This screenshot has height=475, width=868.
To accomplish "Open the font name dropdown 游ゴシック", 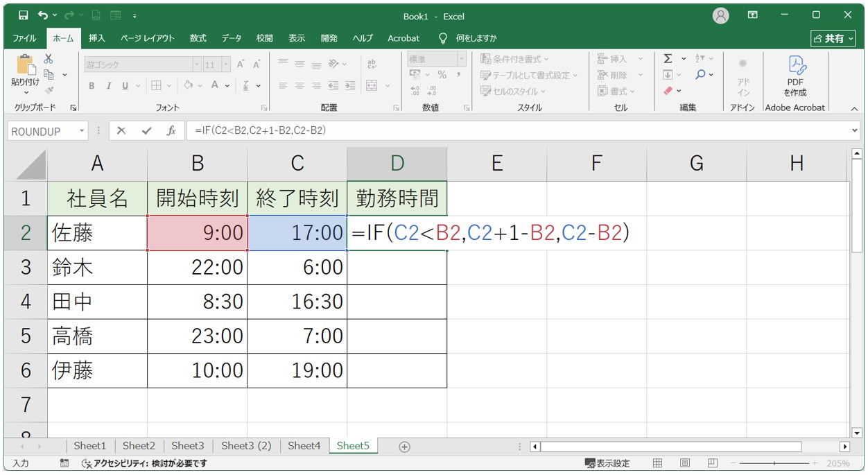I will (197, 64).
